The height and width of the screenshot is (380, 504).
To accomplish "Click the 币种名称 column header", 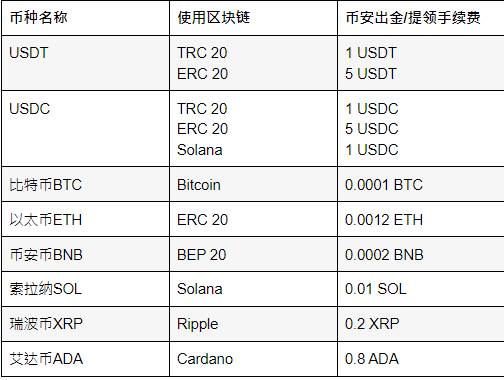I will [x=85, y=18].
